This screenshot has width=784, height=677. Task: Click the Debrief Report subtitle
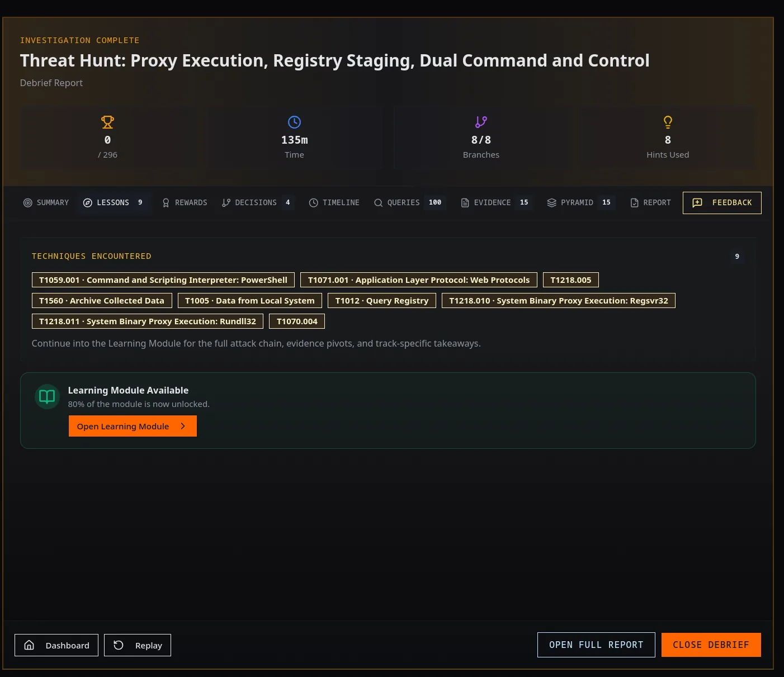51,83
